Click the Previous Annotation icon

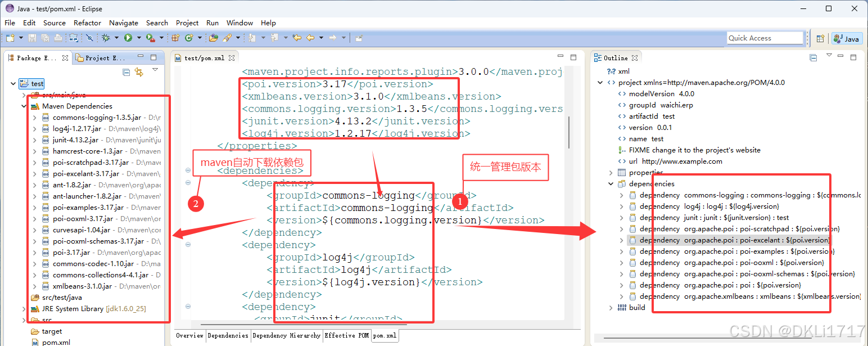(x=274, y=38)
